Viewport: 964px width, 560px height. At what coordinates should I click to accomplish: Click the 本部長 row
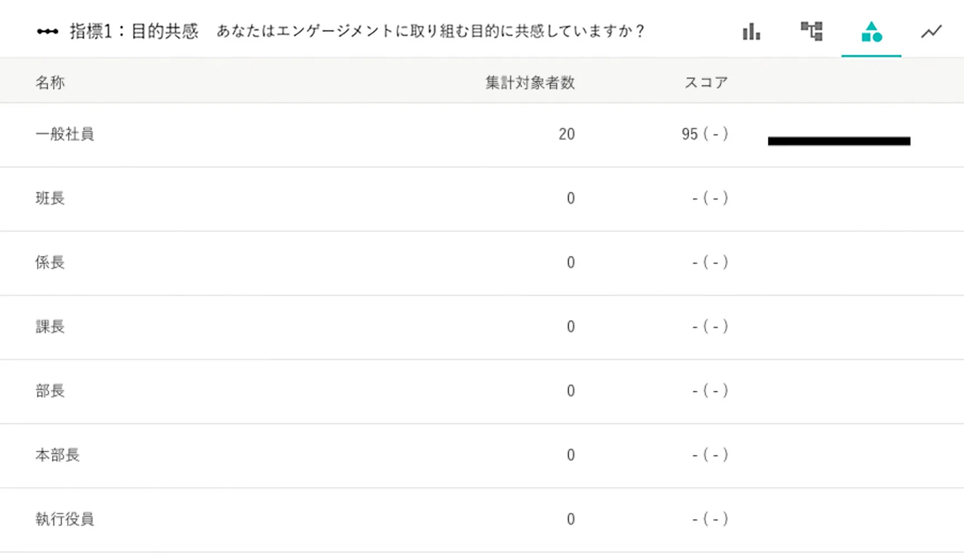pos(482,456)
